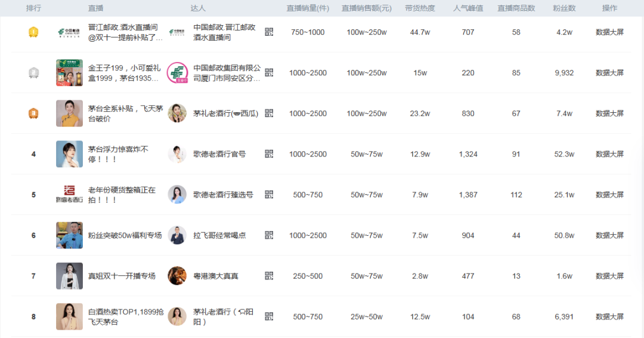Click the 粉丝数 column header
Screen dimensions: 644x338
point(564,8)
